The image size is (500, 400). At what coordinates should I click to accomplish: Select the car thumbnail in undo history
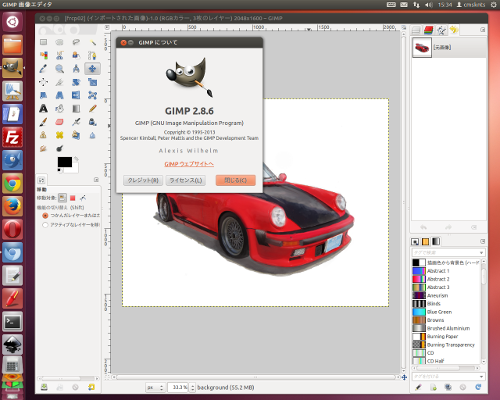422,48
